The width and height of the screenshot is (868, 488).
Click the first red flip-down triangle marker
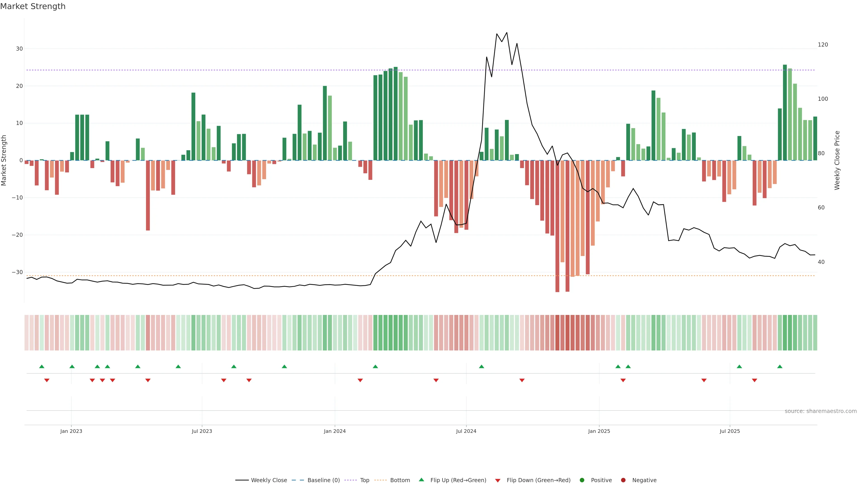(47, 380)
